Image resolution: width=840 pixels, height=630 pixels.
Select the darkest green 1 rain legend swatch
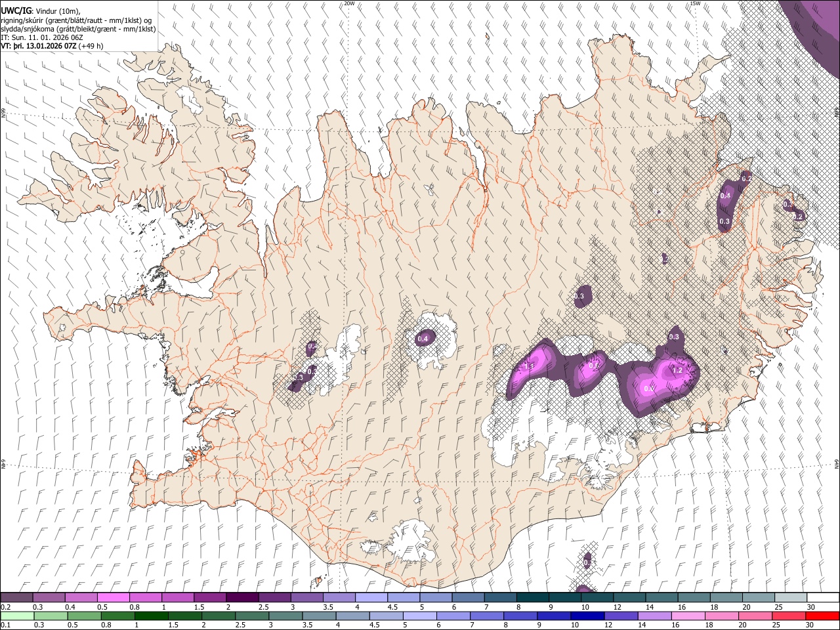(151, 616)
